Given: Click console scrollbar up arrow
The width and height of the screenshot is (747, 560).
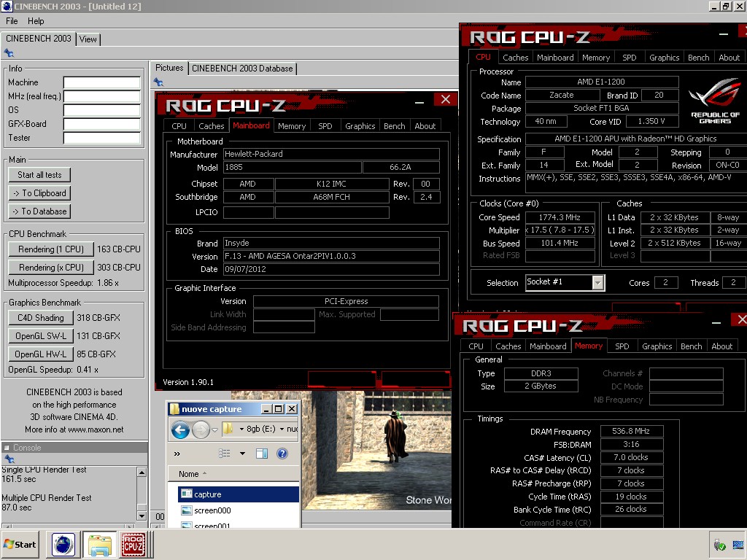Looking at the screenshot, I should point(142,472).
